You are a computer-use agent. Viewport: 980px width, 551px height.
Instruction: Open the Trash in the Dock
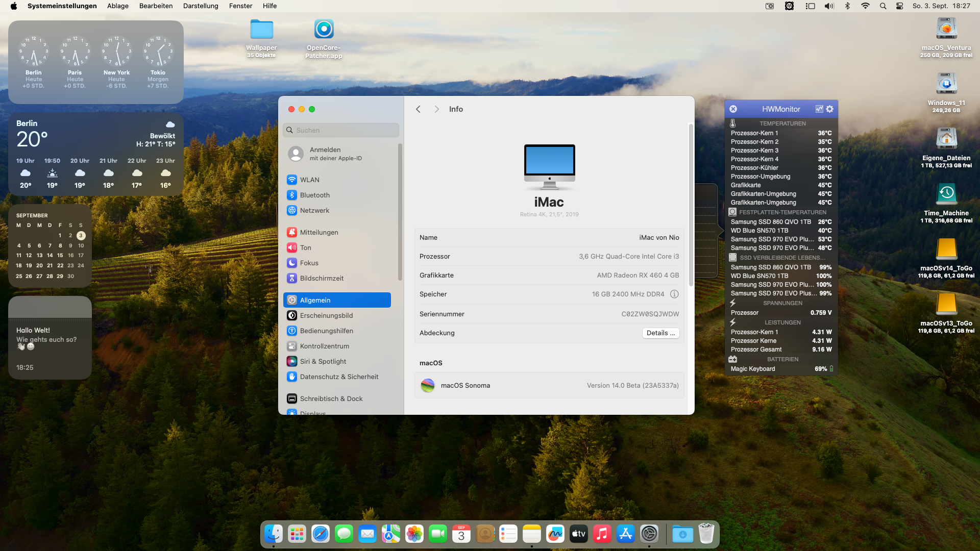pyautogui.click(x=706, y=534)
